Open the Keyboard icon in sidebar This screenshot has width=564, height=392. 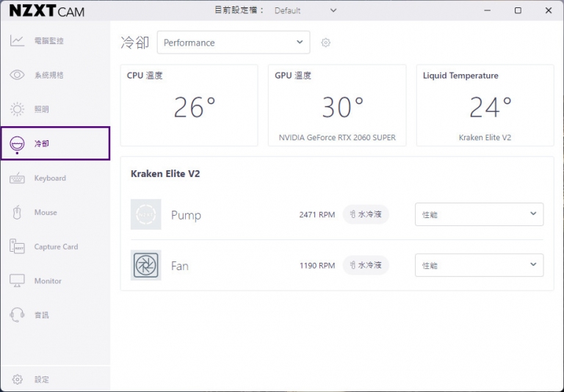point(17,178)
